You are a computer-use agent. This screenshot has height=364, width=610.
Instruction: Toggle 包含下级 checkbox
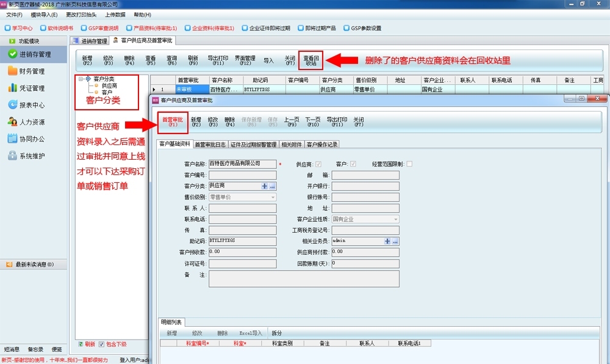pyautogui.click(x=101, y=344)
